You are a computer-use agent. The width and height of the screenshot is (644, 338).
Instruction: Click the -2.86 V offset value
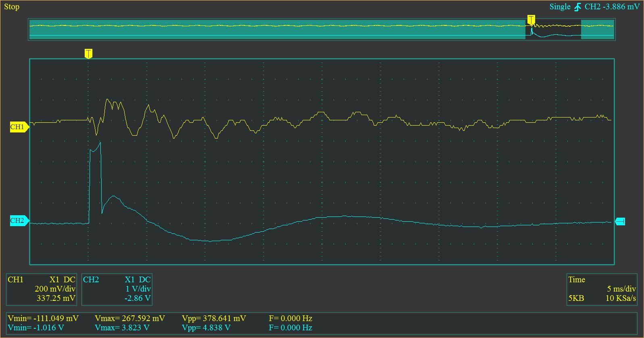138,298
